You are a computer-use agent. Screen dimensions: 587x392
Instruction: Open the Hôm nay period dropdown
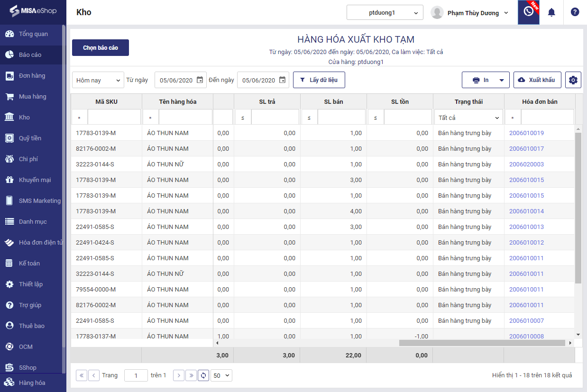[98, 80]
